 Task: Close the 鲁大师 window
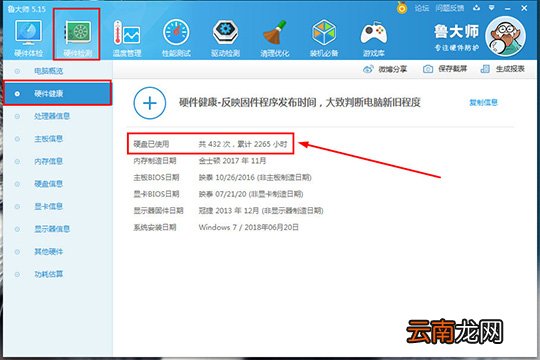click(x=524, y=8)
